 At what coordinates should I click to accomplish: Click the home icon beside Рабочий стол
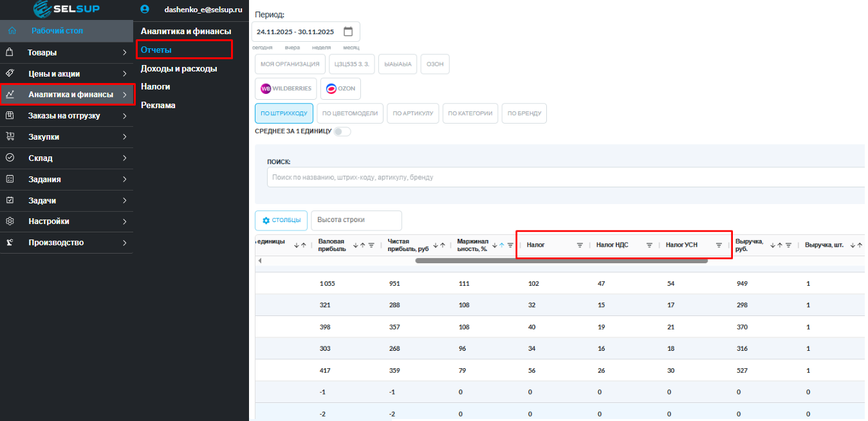(x=12, y=30)
